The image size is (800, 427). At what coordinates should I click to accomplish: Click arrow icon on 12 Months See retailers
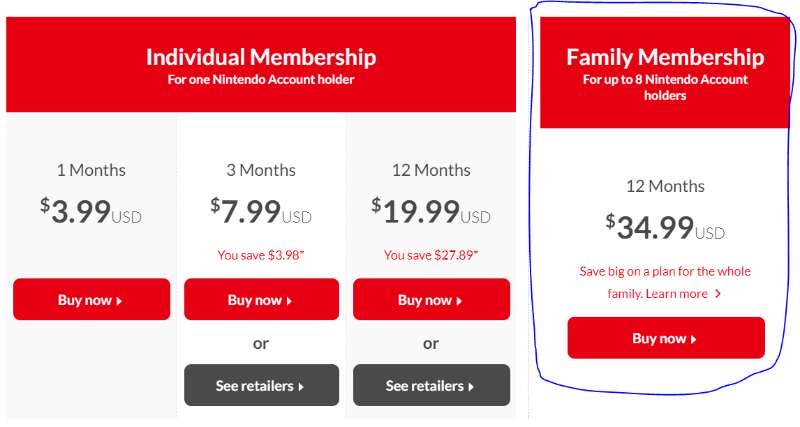(x=471, y=386)
